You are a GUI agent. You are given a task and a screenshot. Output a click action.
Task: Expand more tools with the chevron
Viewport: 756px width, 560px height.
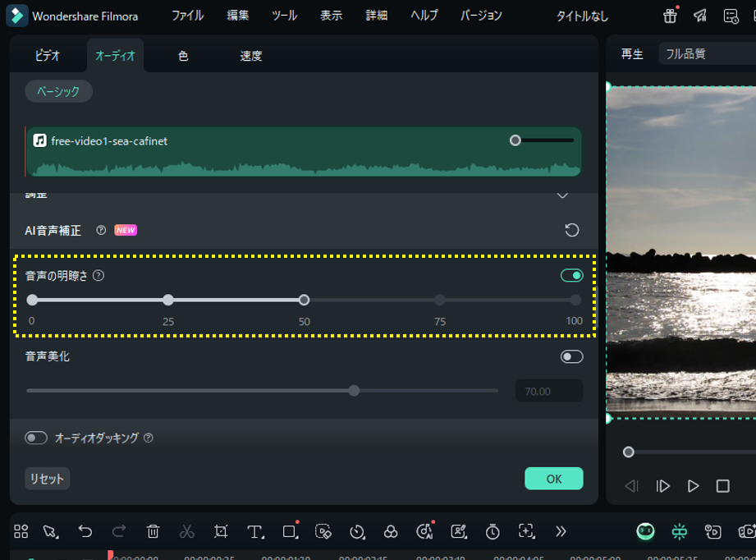tap(561, 531)
